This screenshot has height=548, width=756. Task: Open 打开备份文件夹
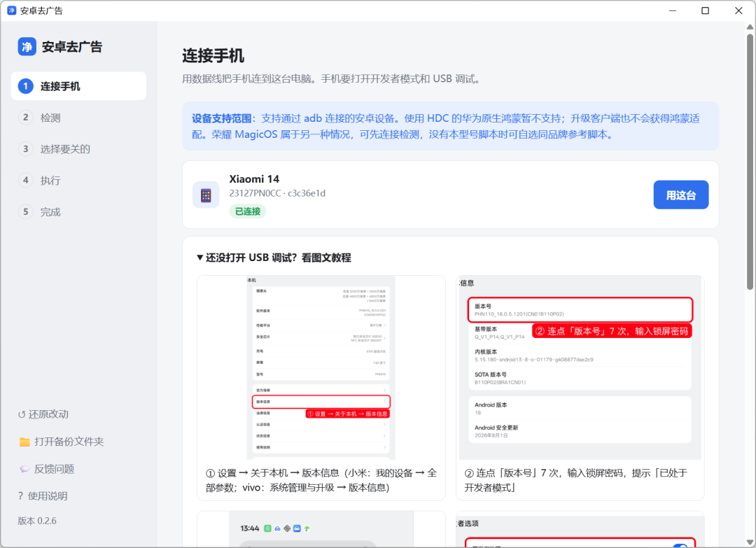click(61, 442)
